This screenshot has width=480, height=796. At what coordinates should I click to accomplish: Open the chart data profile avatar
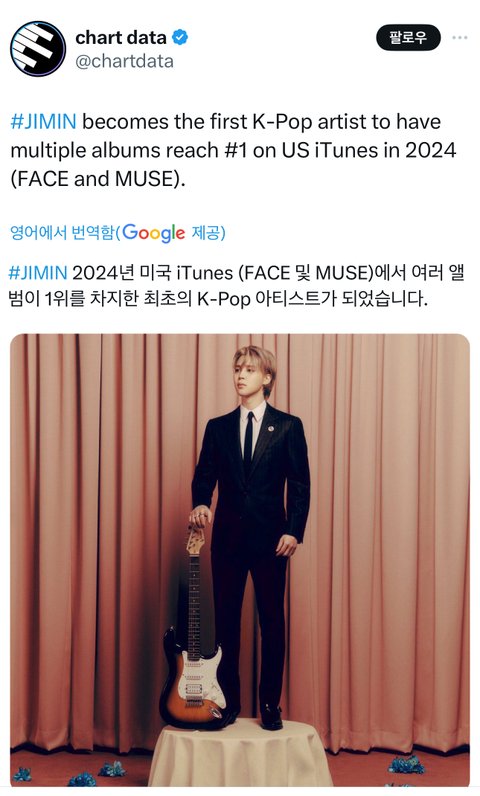[38, 49]
